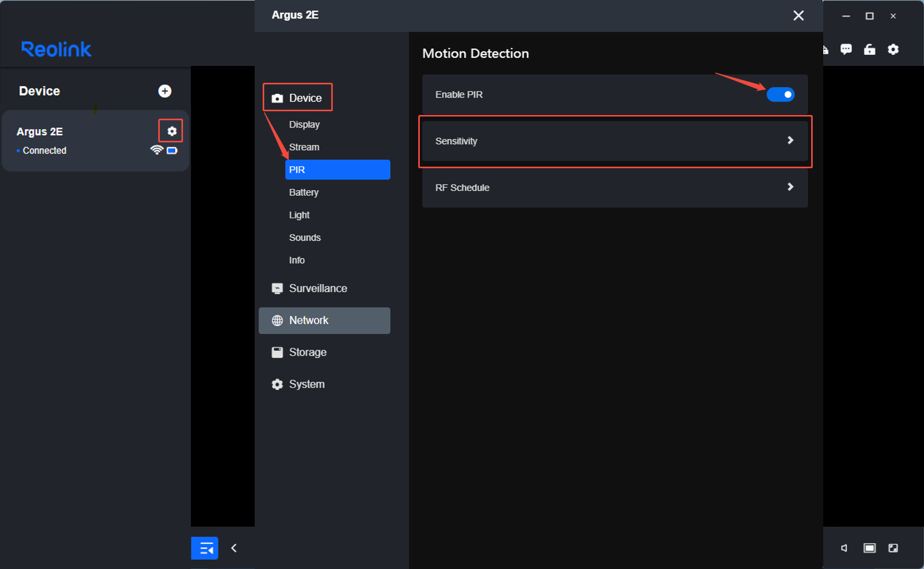This screenshot has width=924, height=569.
Task: Click the Sensitivity label
Action: 456,141
